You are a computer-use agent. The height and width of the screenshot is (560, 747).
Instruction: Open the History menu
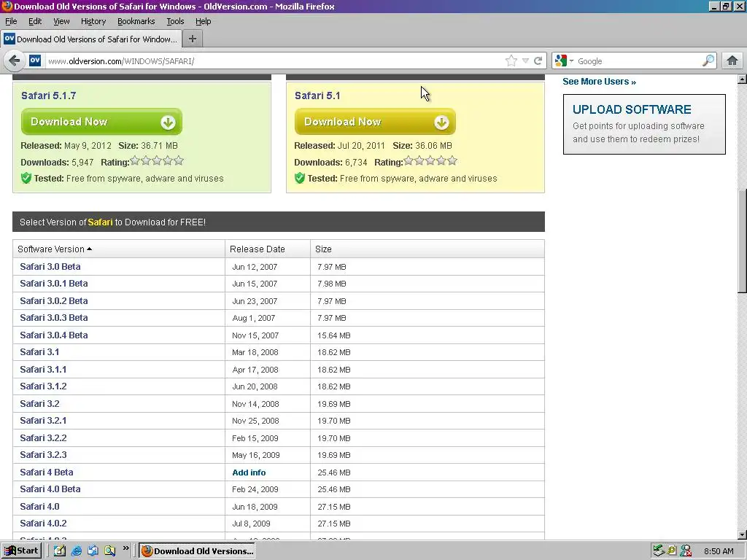coord(93,21)
